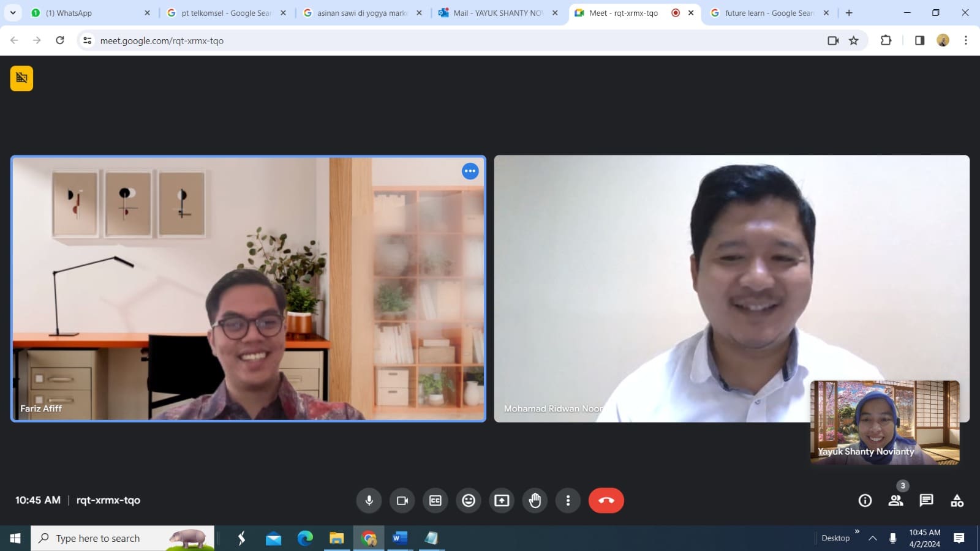Click the Present now screen share icon
Viewport: 980px width, 551px height.
coord(502,500)
